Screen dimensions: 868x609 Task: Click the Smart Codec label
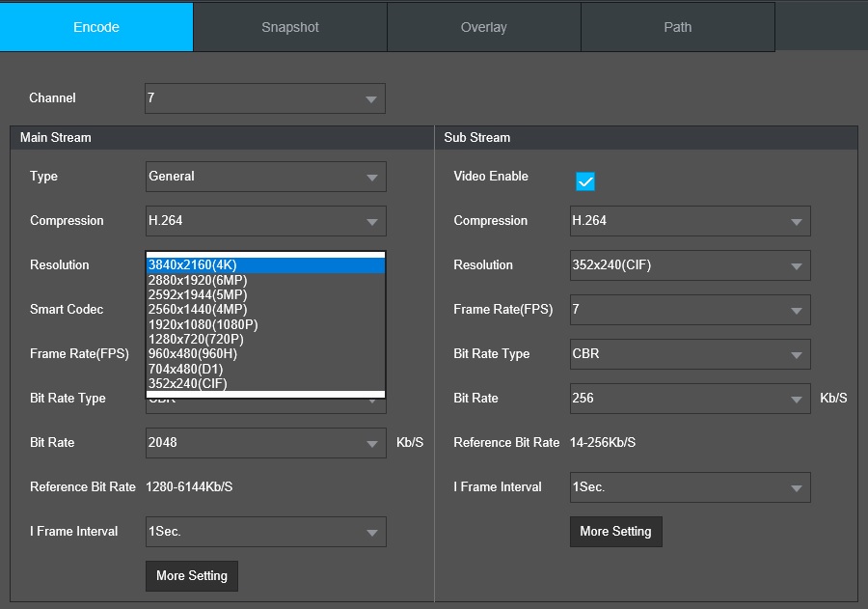point(67,309)
